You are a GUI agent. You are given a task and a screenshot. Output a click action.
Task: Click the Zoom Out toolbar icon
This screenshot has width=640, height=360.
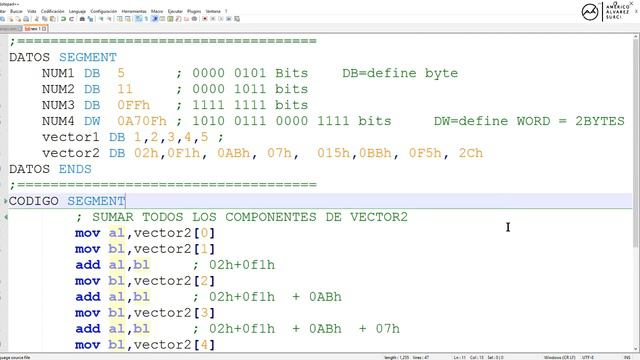click(109, 19)
